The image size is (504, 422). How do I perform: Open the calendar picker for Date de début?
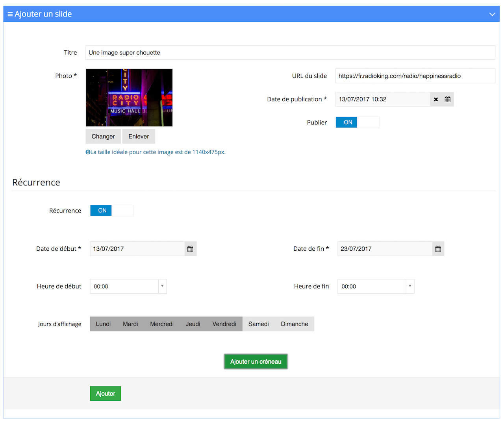[x=190, y=248]
